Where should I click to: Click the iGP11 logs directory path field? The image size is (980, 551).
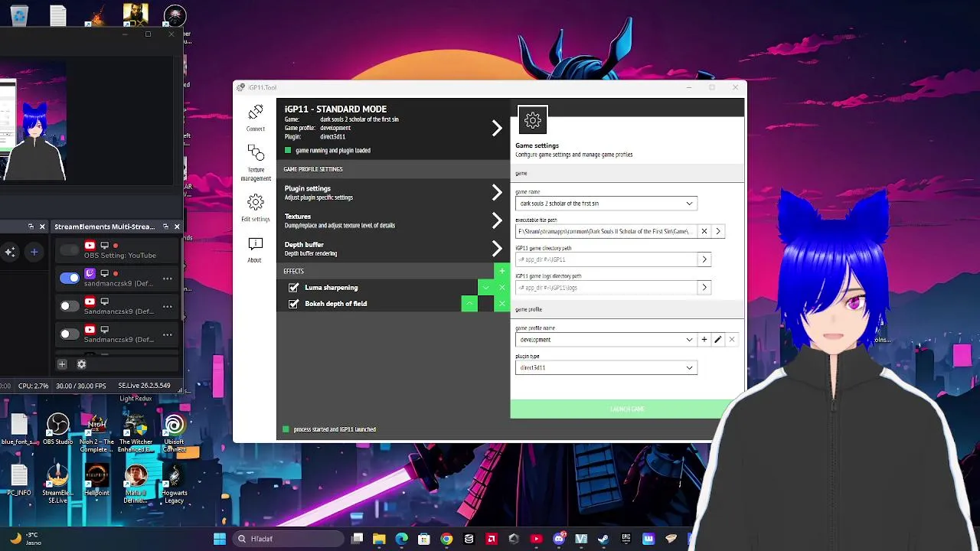click(606, 288)
